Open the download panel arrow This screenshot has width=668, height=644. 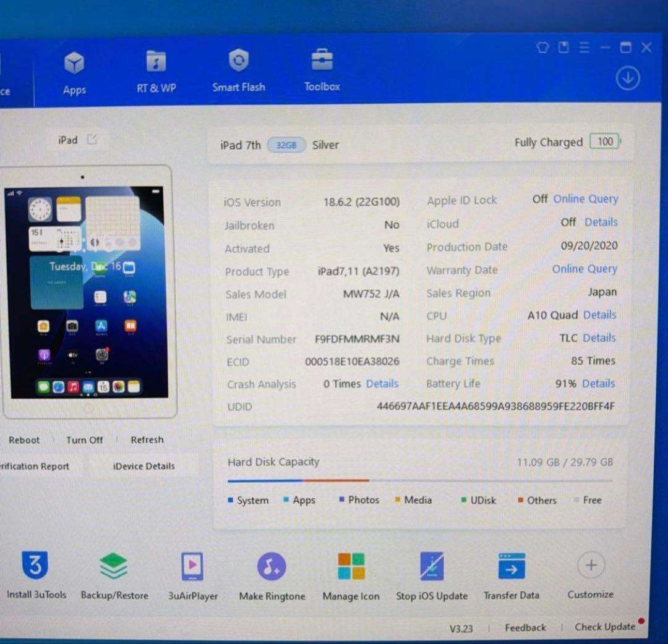[x=628, y=78]
